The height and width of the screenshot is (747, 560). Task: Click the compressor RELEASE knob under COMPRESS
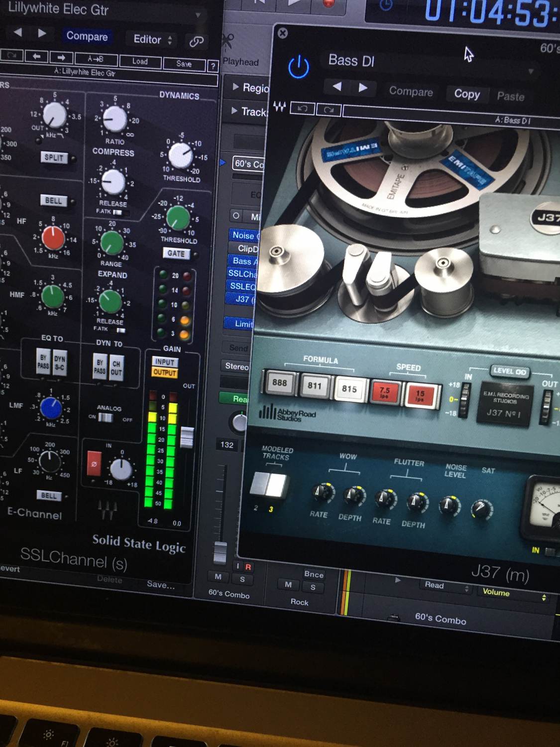[x=112, y=182]
